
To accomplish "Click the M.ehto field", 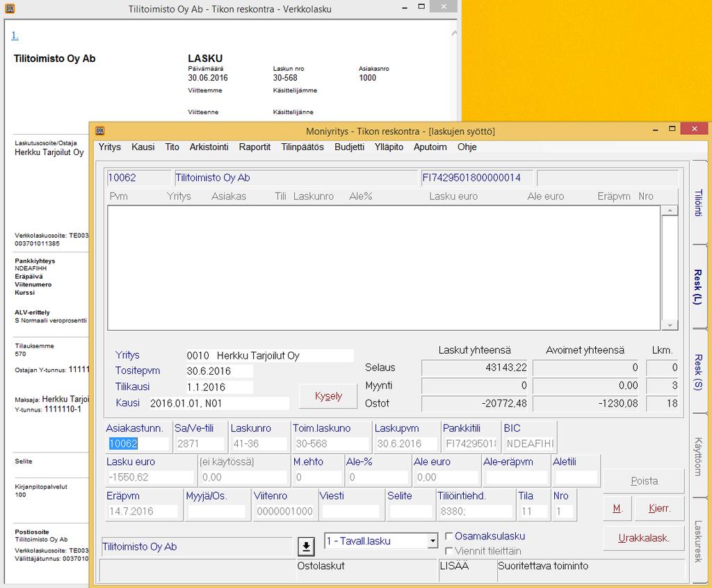I will [x=318, y=477].
